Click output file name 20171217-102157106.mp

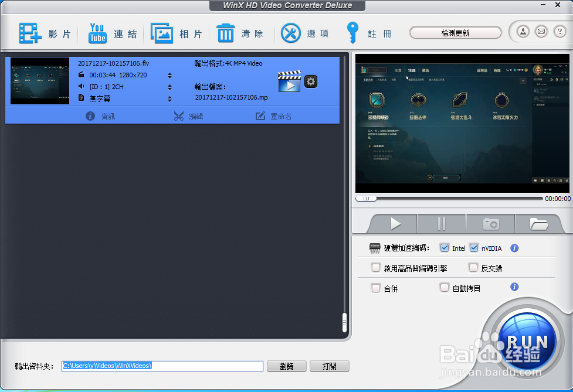[231, 97]
